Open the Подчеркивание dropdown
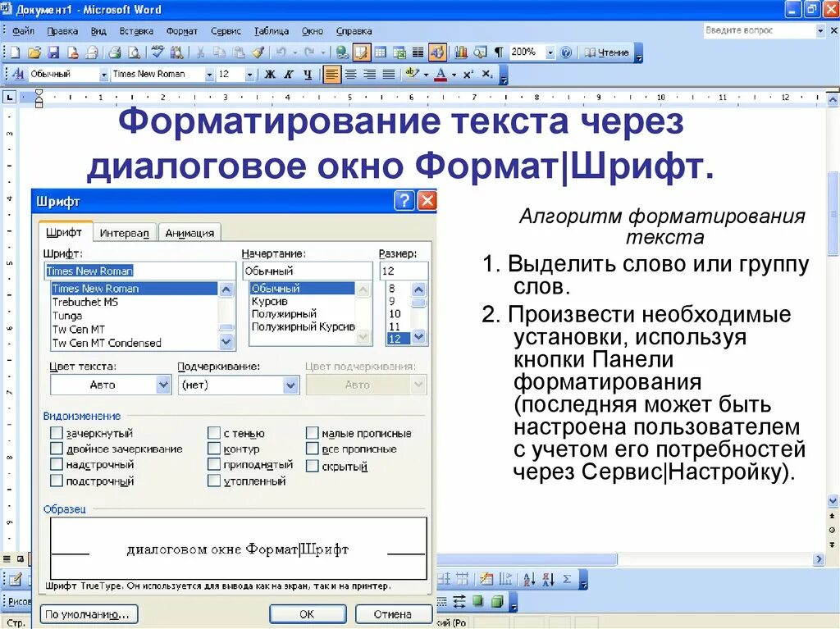This screenshot has height=629, width=840. [x=291, y=385]
